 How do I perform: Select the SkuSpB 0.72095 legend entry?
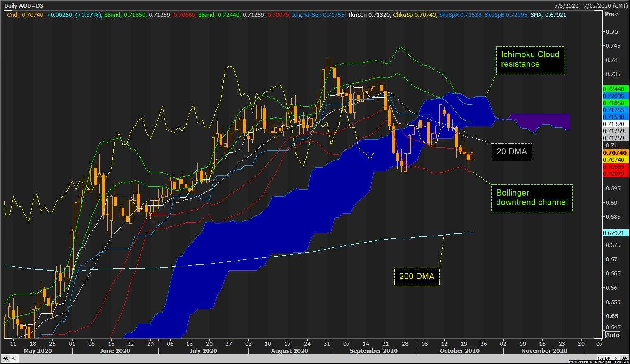point(506,15)
